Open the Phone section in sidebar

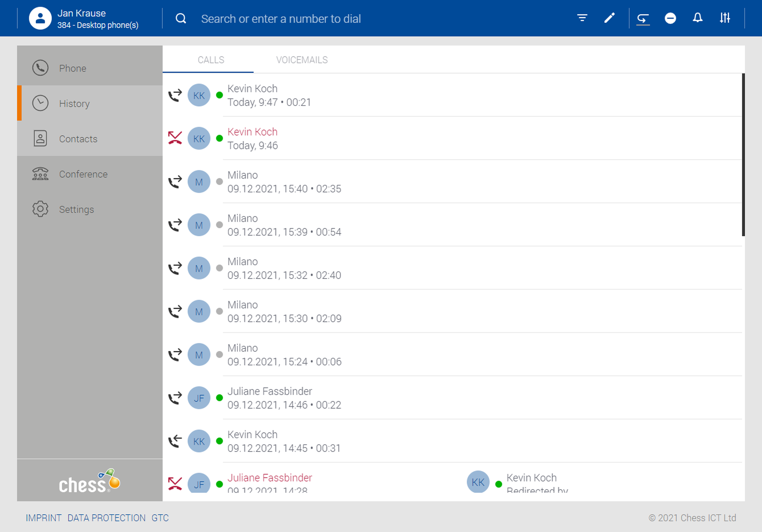tap(72, 68)
